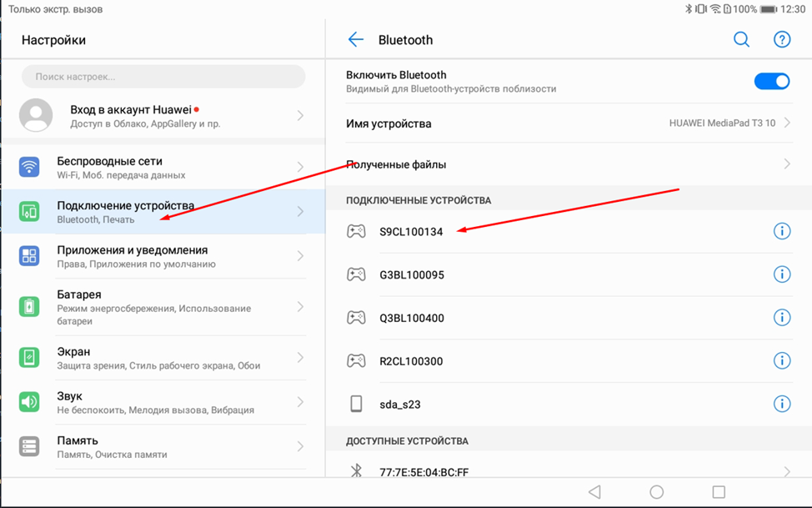The image size is (812, 508).
Task: Open info for device R2CL100300
Action: tap(782, 360)
